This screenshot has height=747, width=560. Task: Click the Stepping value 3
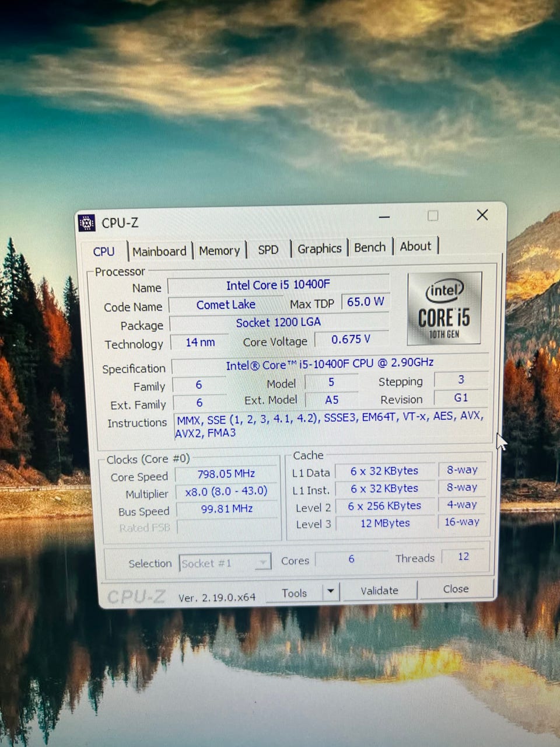click(461, 380)
